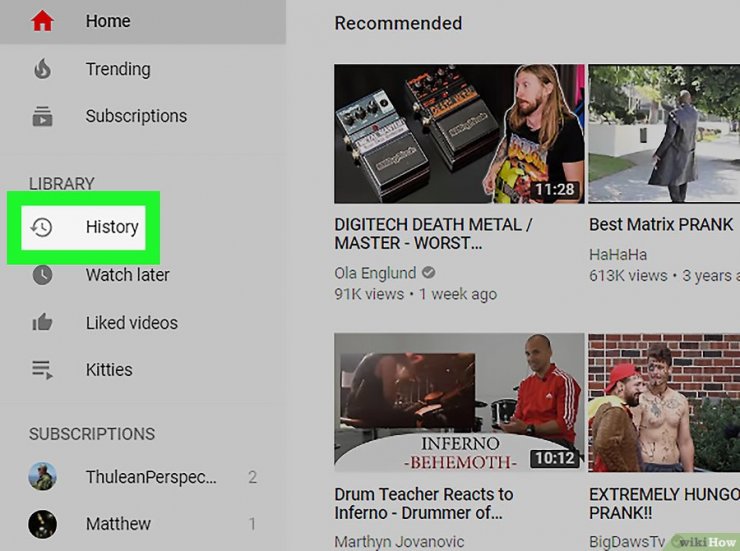Open the Best Matrix PRANK video title
The height and width of the screenshot is (551, 740).
click(661, 225)
